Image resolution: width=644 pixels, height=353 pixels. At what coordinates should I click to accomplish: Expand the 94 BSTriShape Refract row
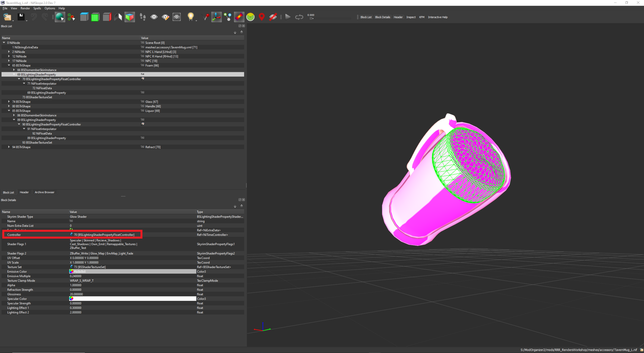(x=9, y=147)
